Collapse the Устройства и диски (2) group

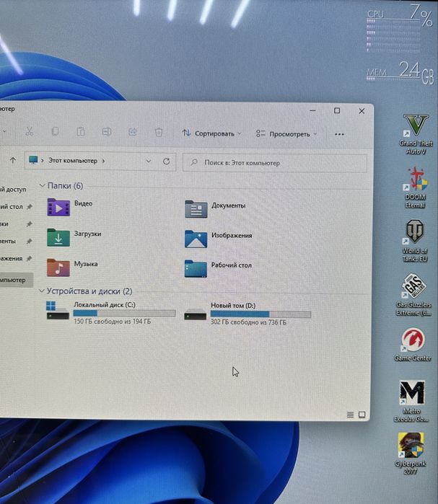(x=41, y=291)
